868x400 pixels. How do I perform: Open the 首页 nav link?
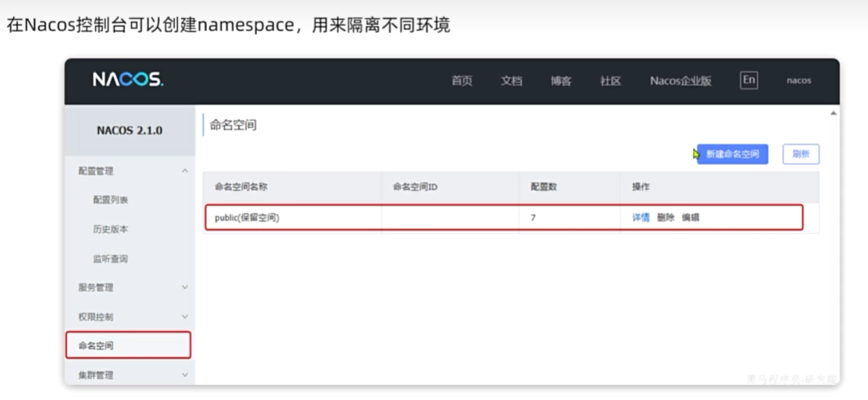[x=462, y=81]
